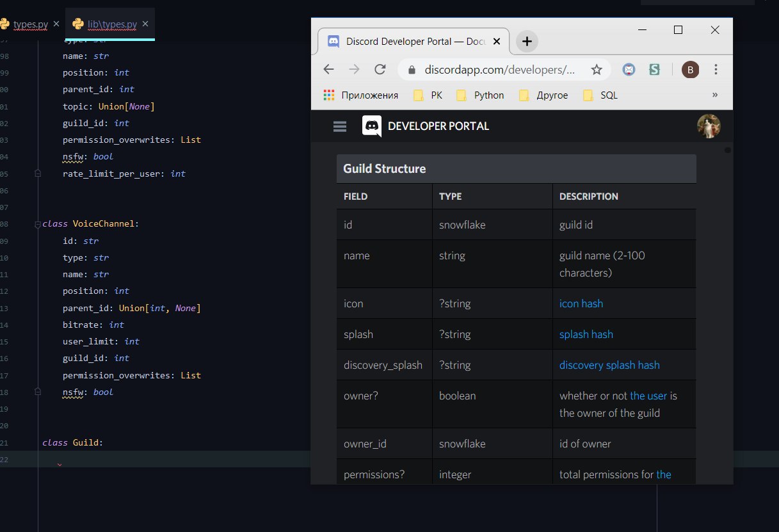Expand the hidden bookmarks chevron

coord(715,95)
